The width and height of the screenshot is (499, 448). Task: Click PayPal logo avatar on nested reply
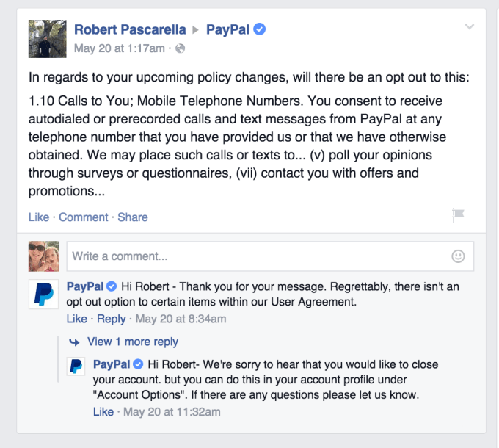click(x=77, y=367)
